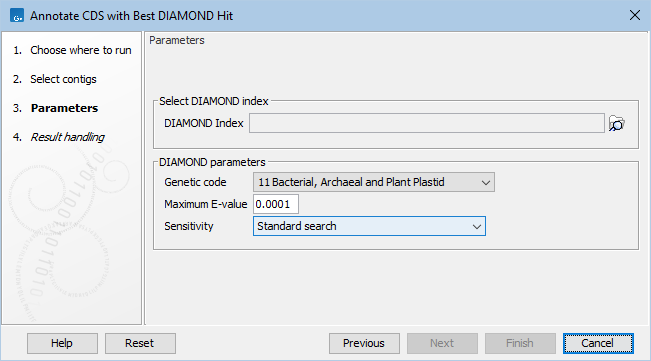651x361 pixels.
Task: Go back with the Previous button
Action: coord(364,343)
